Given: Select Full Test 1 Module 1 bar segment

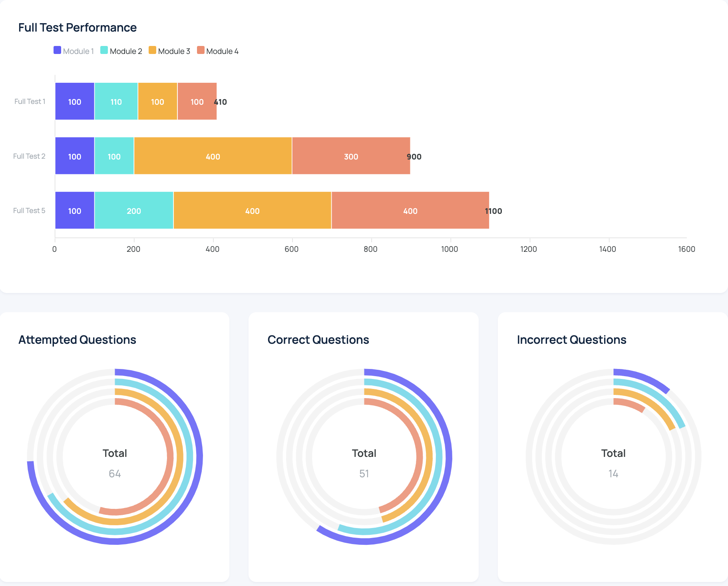Looking at the screenshot, I should [x=75, y=101].
